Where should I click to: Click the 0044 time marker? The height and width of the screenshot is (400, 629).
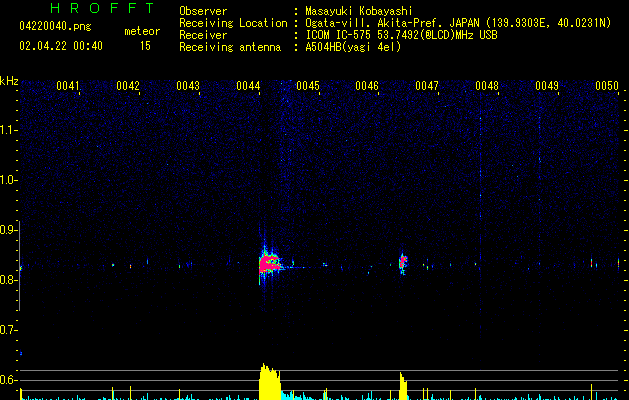point(248,86)
